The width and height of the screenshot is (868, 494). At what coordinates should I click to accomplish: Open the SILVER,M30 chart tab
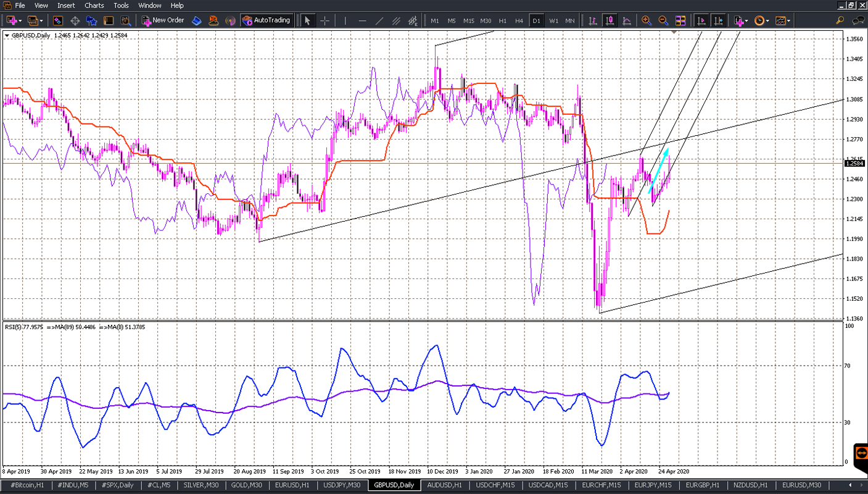[201, 485]
